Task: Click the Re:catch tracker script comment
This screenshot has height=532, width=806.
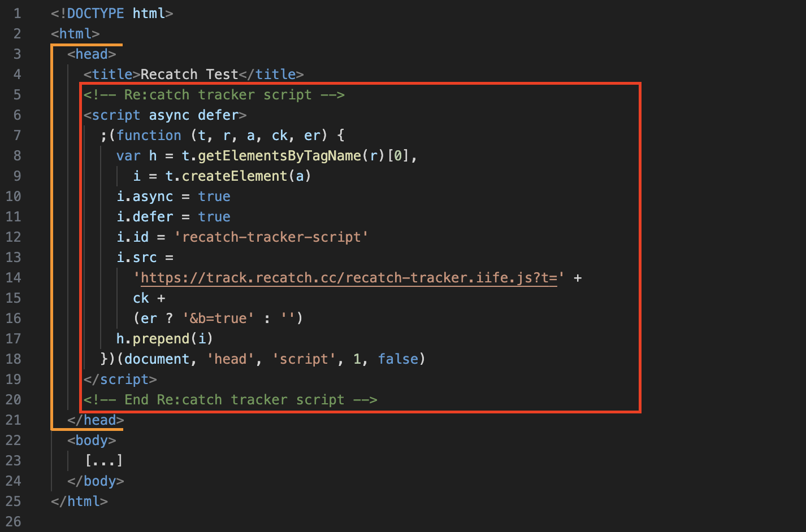Action: 214,95
